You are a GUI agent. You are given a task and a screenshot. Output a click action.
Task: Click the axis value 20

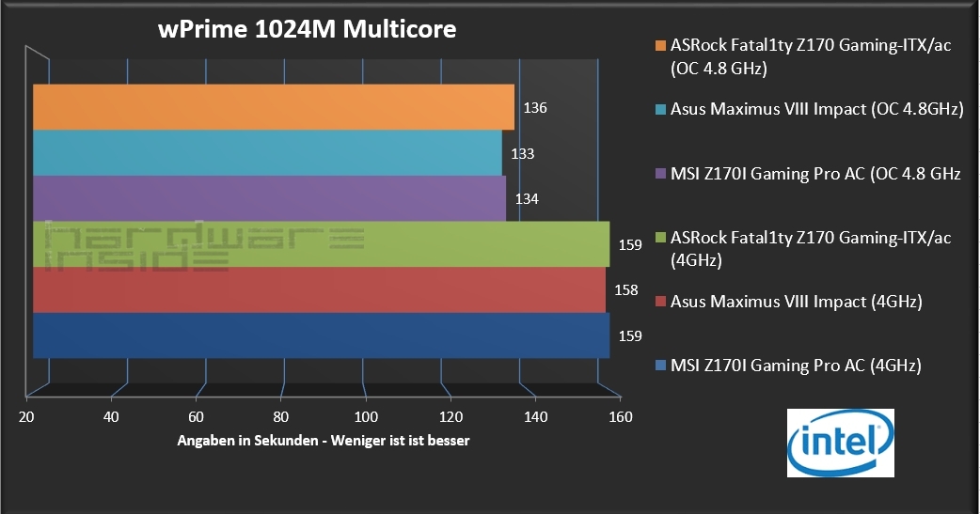click(x=26, y=417)
